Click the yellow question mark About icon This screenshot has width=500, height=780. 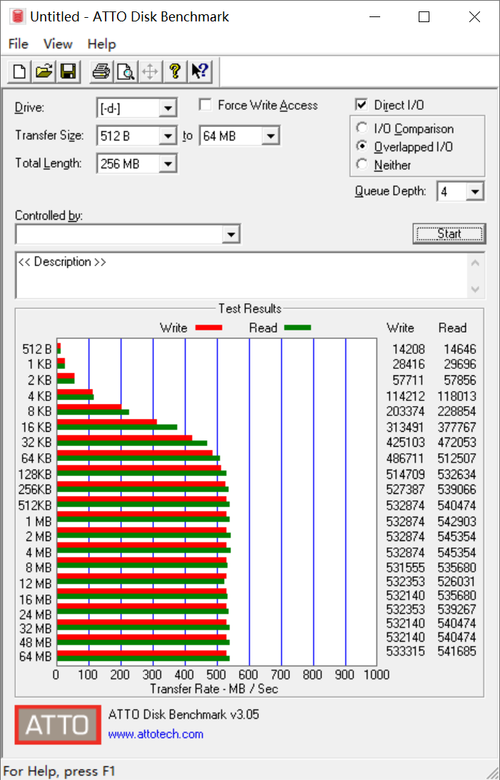[x=174, y=72]
